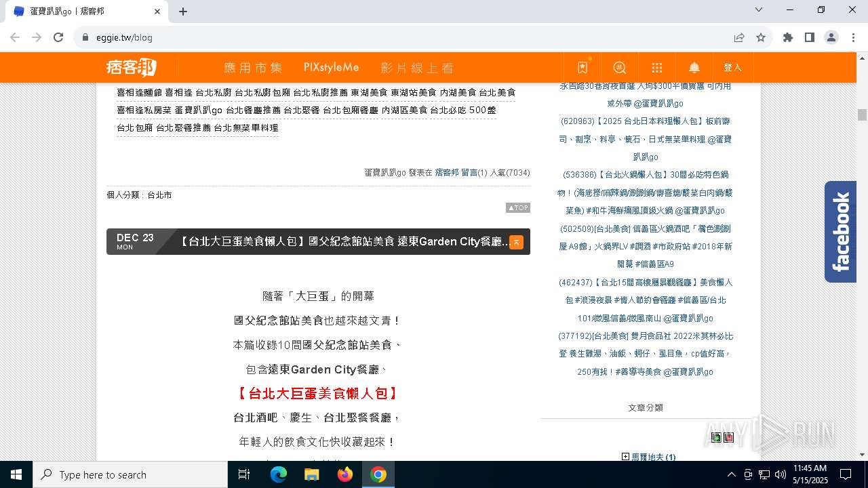
Task: Click the red collapse-all categories icon
Action: (728, 437)
